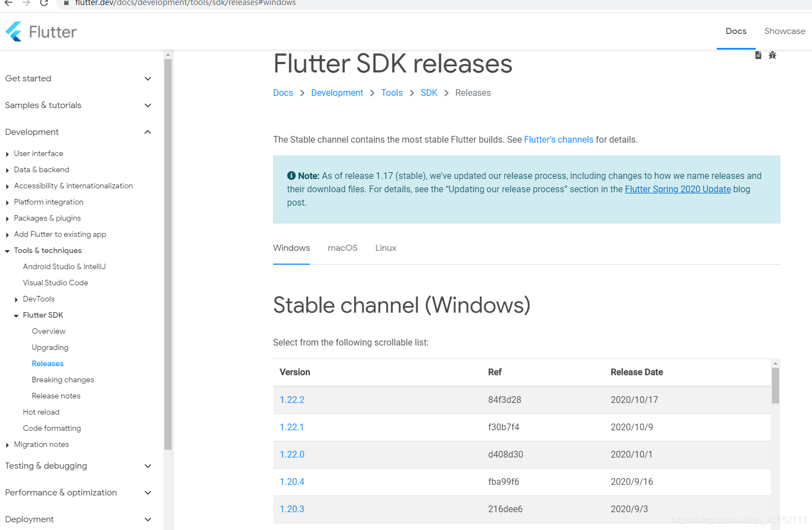Click the release date 2020/10/9
The height and width of the screenshot is (530, 812).
pyautogui.click(x=632, y=427)
